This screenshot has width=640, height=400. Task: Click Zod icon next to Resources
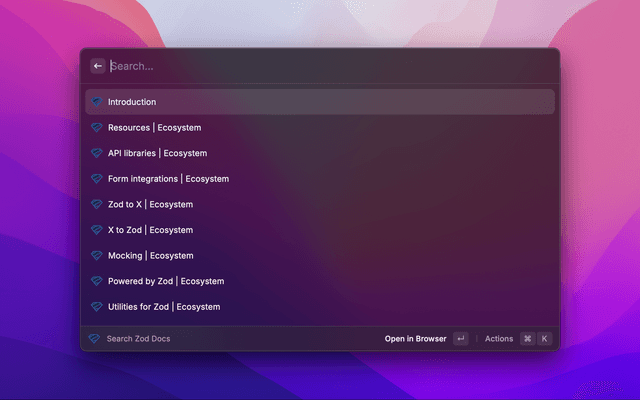point(97,128)
